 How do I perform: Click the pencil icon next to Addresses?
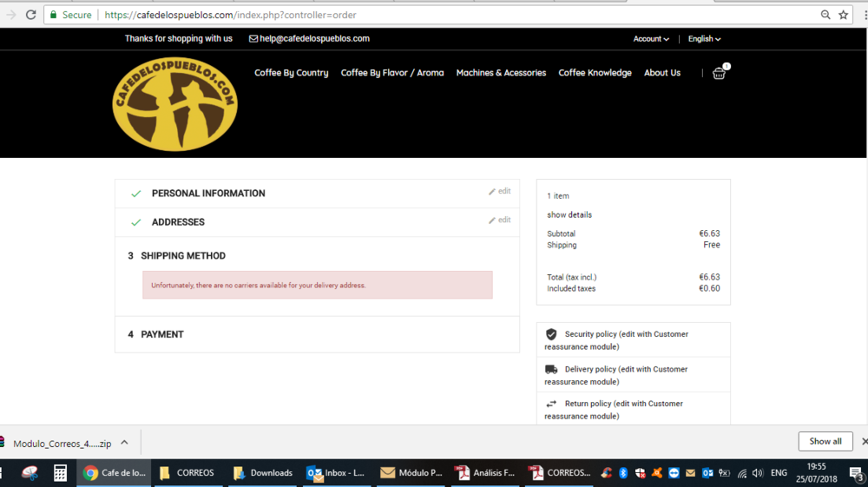coord(492,220)
